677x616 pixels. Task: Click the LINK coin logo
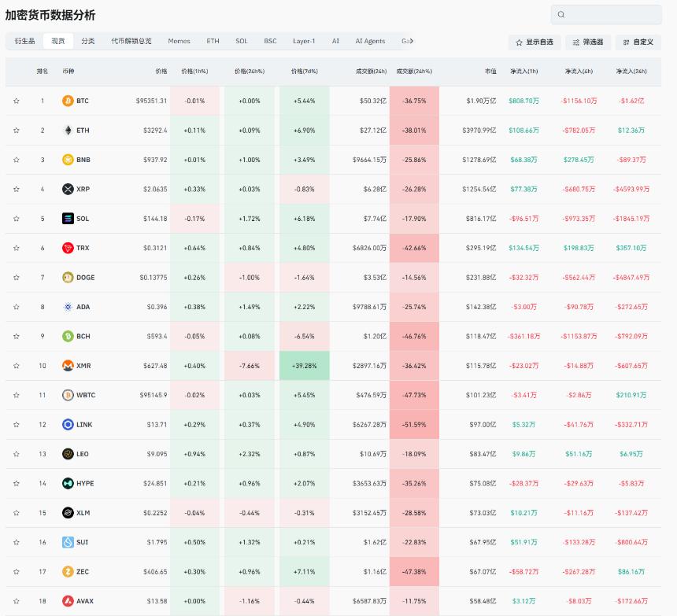pyautogui.click(x=68, y=425)
